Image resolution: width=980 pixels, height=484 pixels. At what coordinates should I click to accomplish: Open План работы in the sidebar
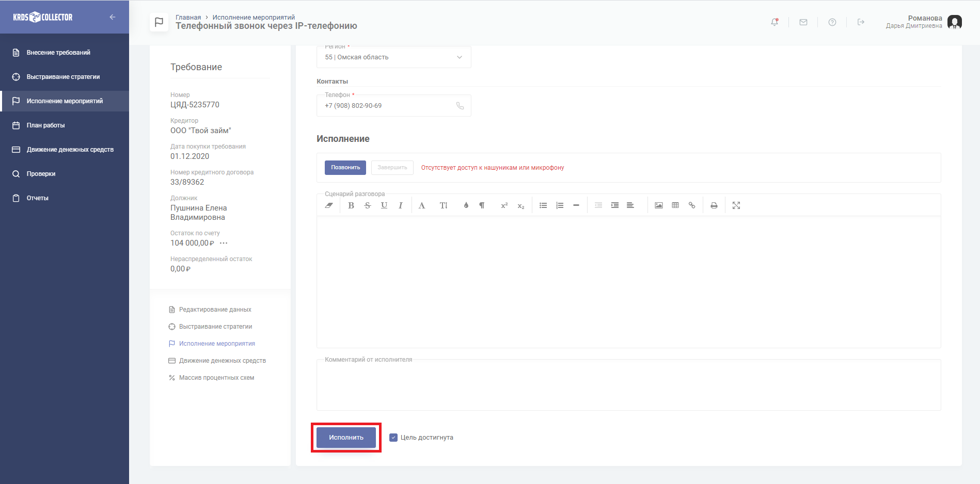(x=45, y=125)
